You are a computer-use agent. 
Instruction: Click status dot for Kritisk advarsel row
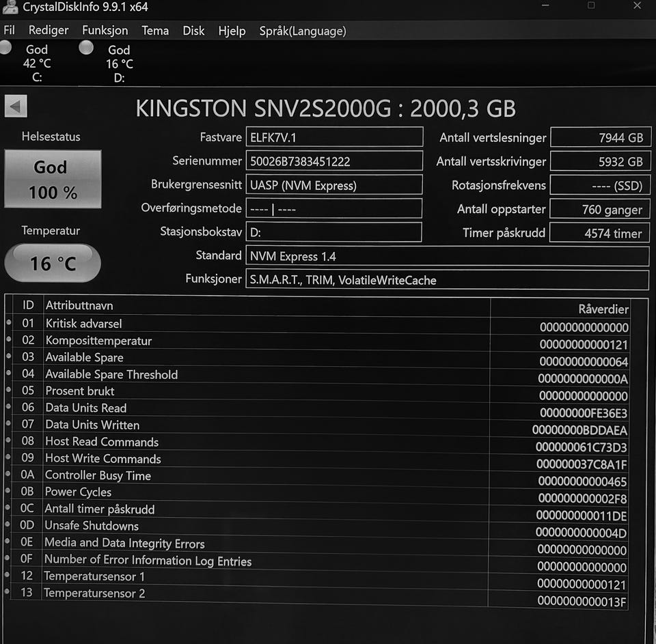tap(8, 322)
